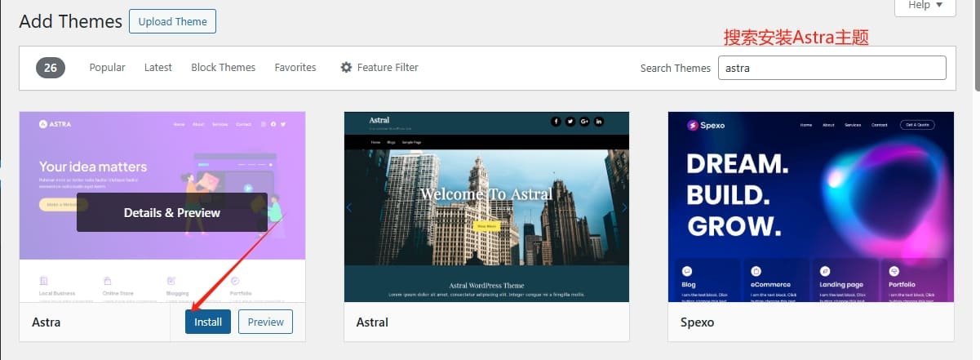Click the Upload Theme button
Screen dimensions: 980x360
[x=172, y=21]
